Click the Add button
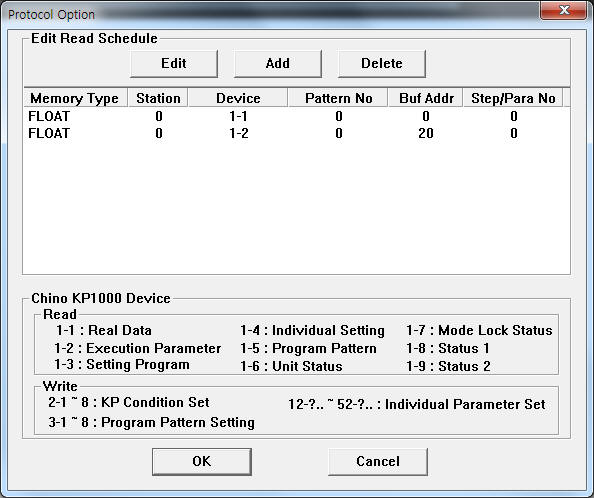Image resolution: width=594 pixels, height=498 pixels. click(x=278, y=64)
